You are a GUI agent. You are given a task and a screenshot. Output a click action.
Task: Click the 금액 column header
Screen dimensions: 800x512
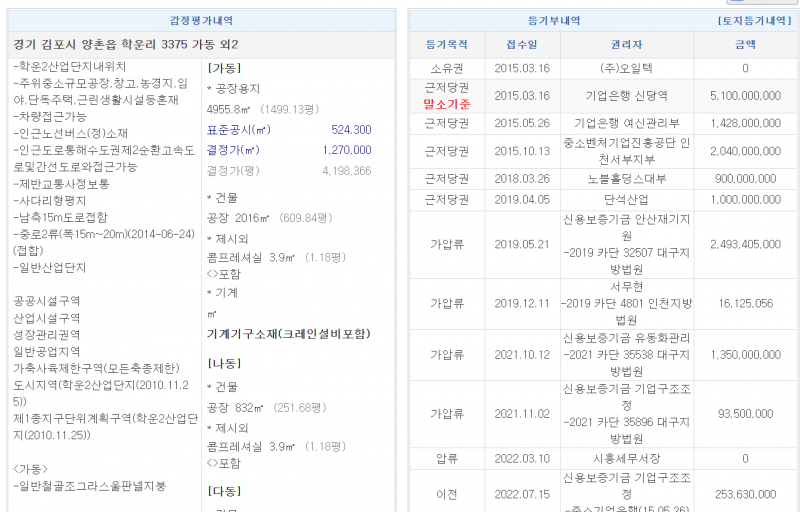click(745, 45)
